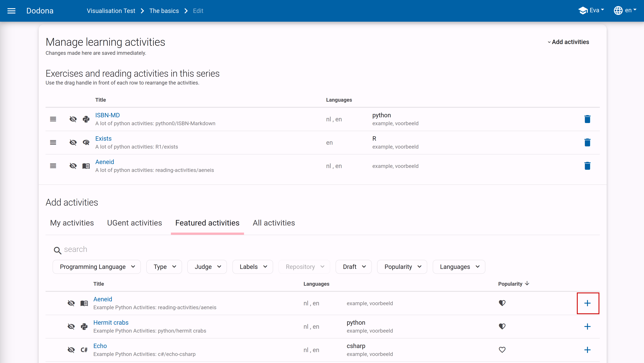Click outlined popularity heart in Echo row
Screen dimensions: 644x363
[502, 350]
